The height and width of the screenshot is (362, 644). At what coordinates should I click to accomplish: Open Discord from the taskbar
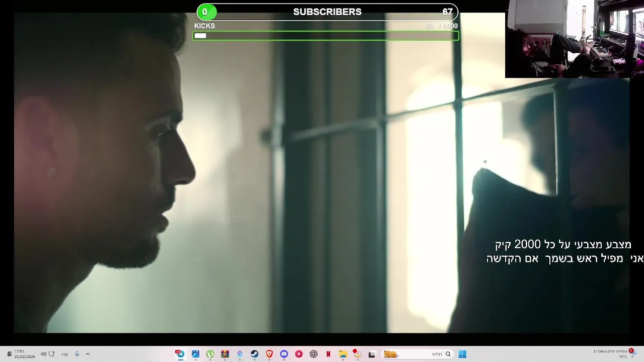[x=284, y=354]
